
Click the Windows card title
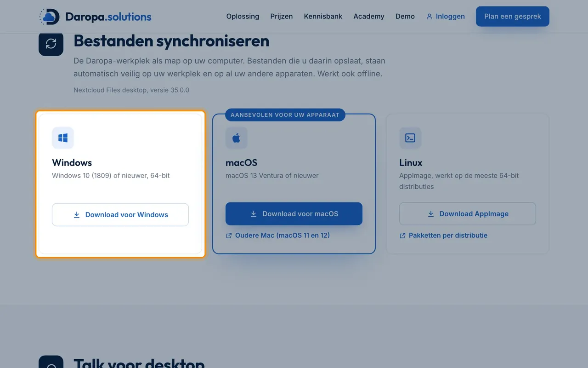coord(72,163)
